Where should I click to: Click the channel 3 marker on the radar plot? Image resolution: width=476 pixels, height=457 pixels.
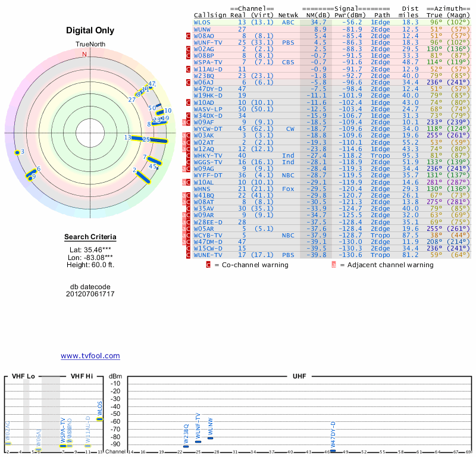[17, 153]
